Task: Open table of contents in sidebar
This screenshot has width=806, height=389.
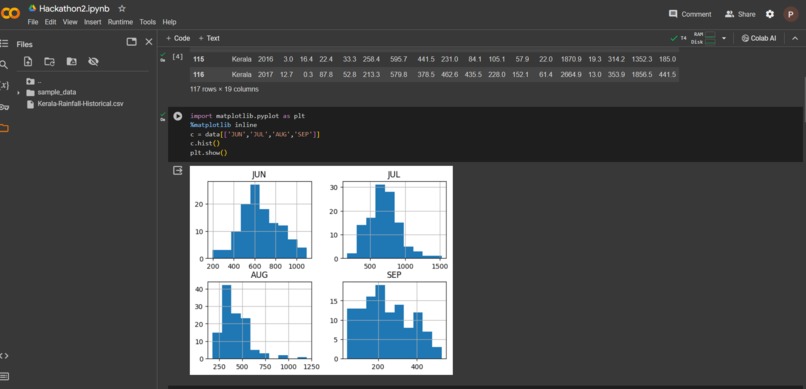Action: [4, 44]
